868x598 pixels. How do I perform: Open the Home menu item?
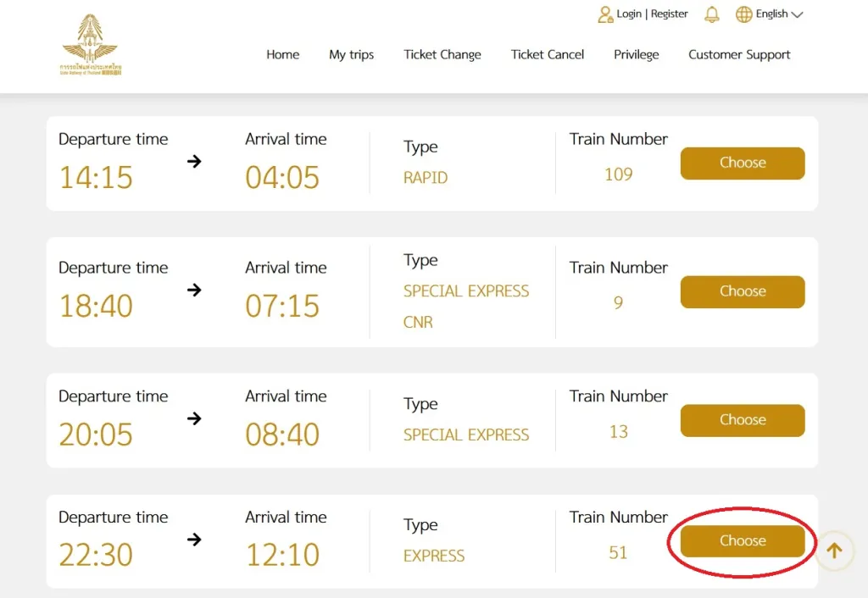(282, 55)
